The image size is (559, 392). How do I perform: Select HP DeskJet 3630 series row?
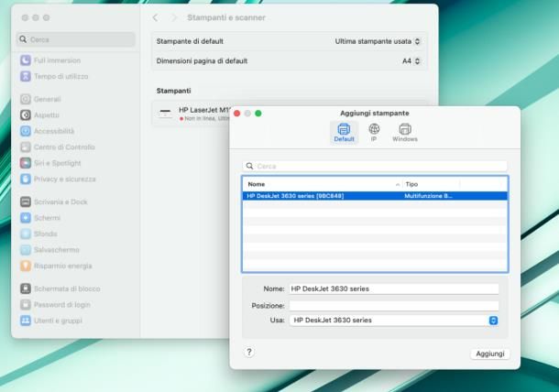375,196
